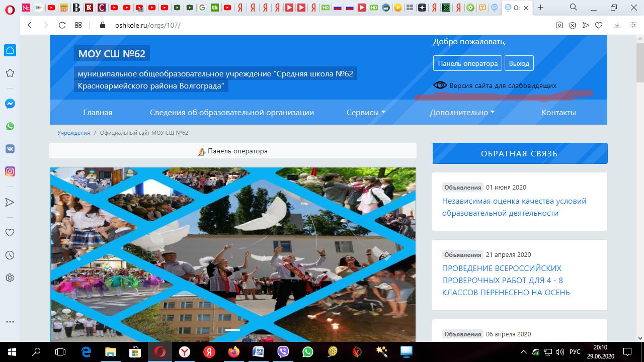This screenshot has width=644, height=362.
Task: Open the downloads panel
Action: (617, 25)
